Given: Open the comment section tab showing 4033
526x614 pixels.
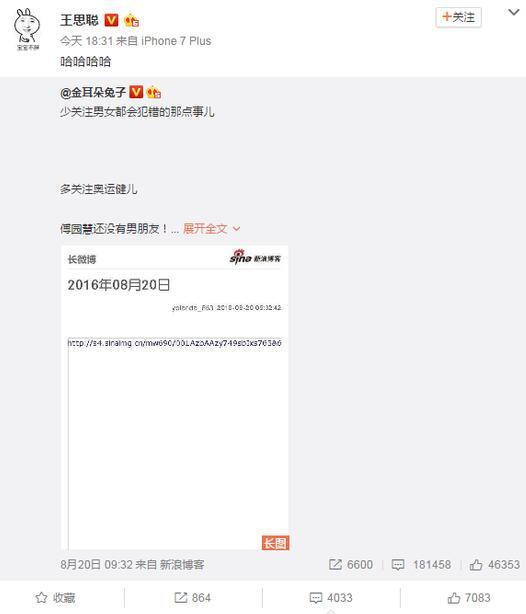Looking at the screenshot, I should (x=331, y=598).
